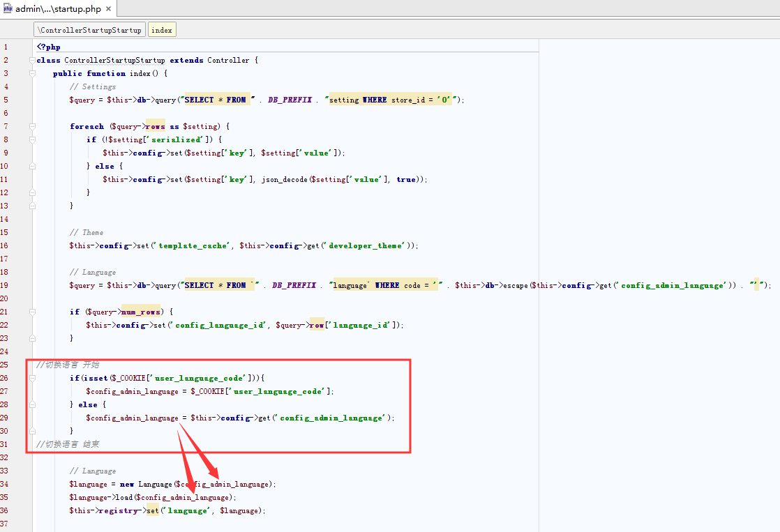The width and height of the screenshot is (780, 532).
Task: Click the \ControllerStartupStartup breadcrumb
Action: point(90,30)
